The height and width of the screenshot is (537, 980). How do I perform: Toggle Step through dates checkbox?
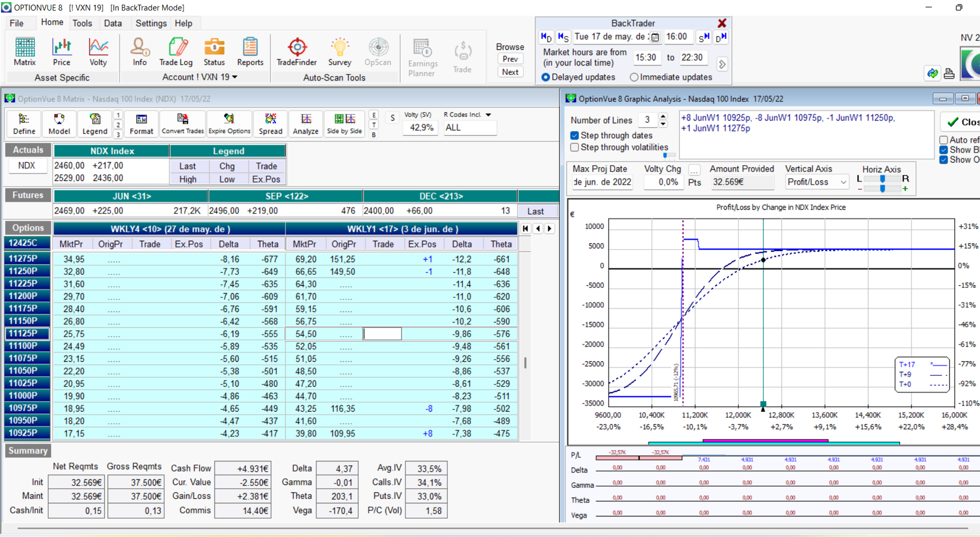click(574, 135)
